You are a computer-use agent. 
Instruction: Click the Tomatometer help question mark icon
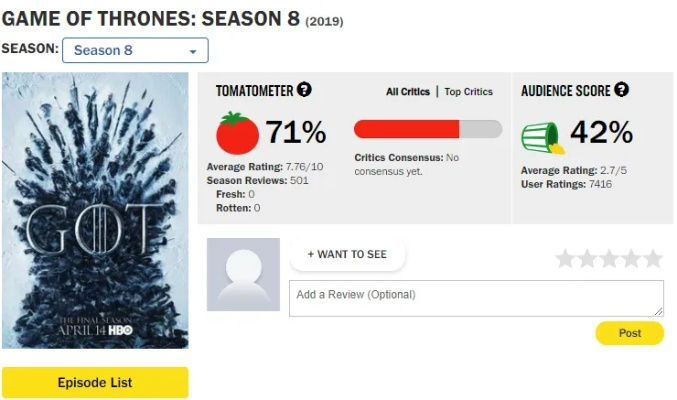point(305,90)
